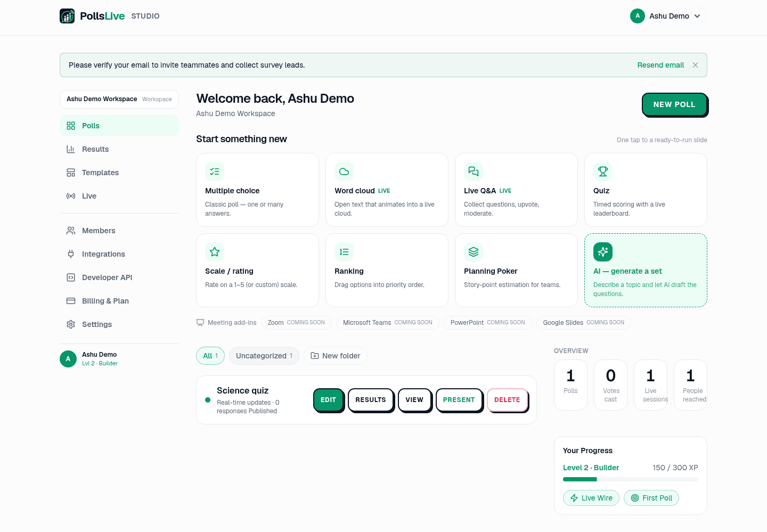
Task: Click the Ranking card title
Action: click(x=349, y=271)
